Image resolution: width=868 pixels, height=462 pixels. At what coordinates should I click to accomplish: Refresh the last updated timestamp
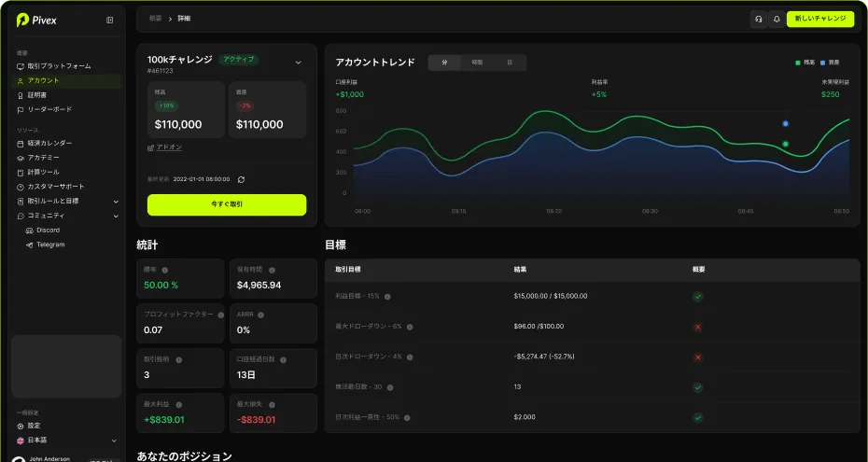click(242, 179)
